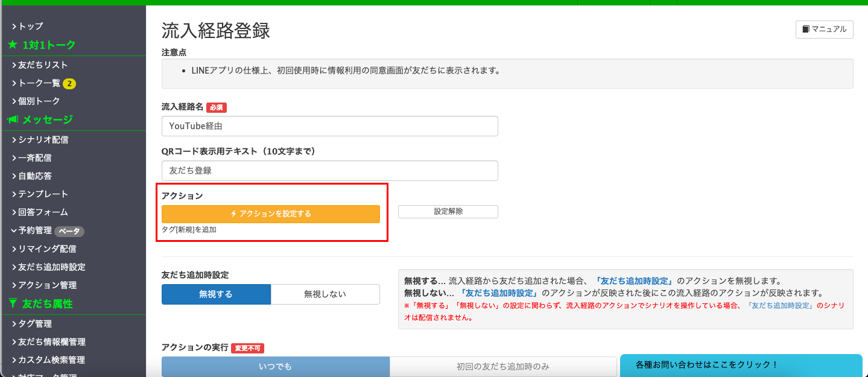Select いつでも for アクションの実行
Viewport: 868px width, 377px height.
pos(275,366)
